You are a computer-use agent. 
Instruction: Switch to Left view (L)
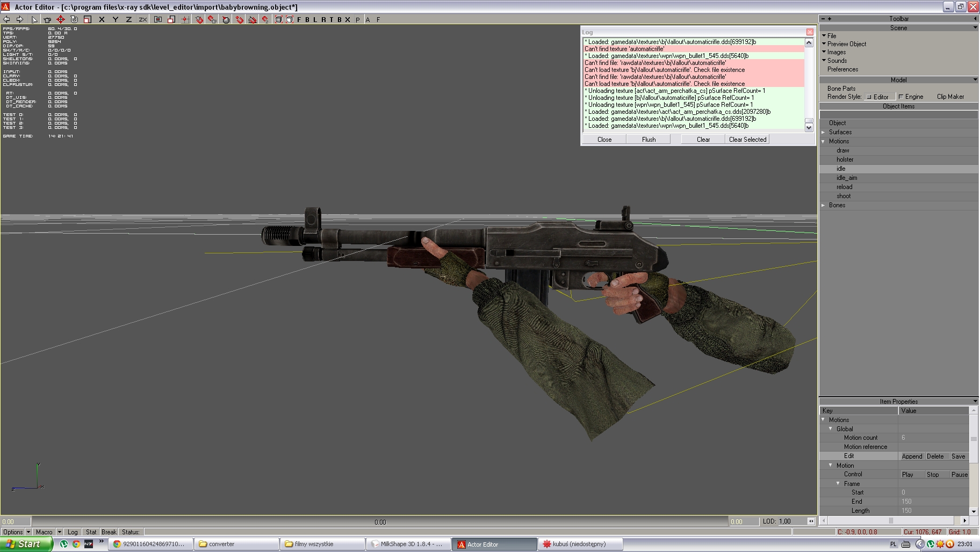[315, 19]
